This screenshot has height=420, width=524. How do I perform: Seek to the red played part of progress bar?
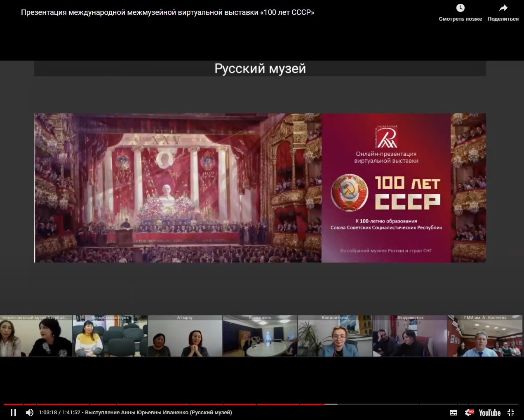point(165,404)
